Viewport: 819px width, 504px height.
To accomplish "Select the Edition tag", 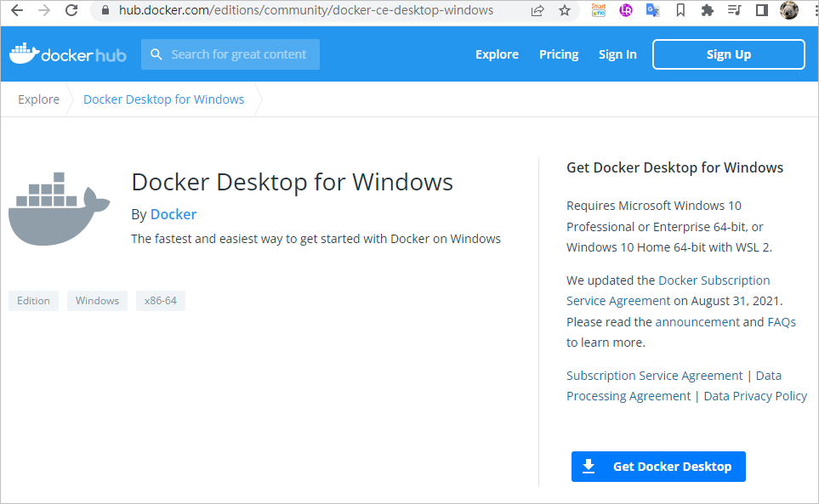I will [33, 301].
